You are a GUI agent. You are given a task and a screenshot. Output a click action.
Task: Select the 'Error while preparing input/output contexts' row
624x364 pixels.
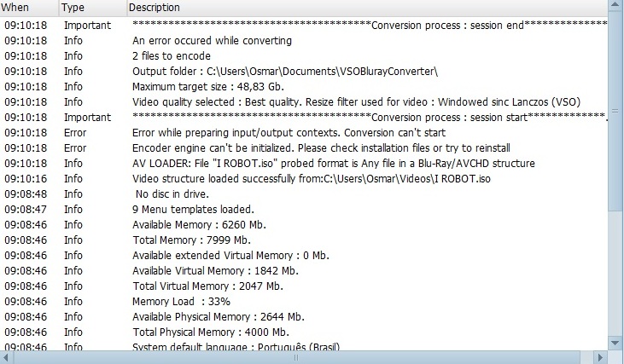304,133
